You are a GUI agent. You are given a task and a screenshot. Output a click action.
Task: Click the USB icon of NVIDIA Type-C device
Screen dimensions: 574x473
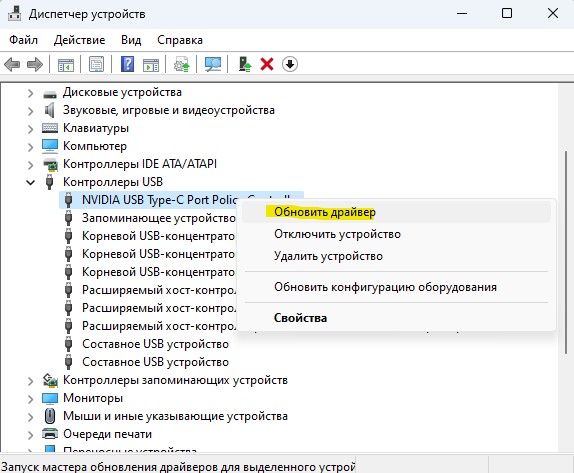coord(68,200)
